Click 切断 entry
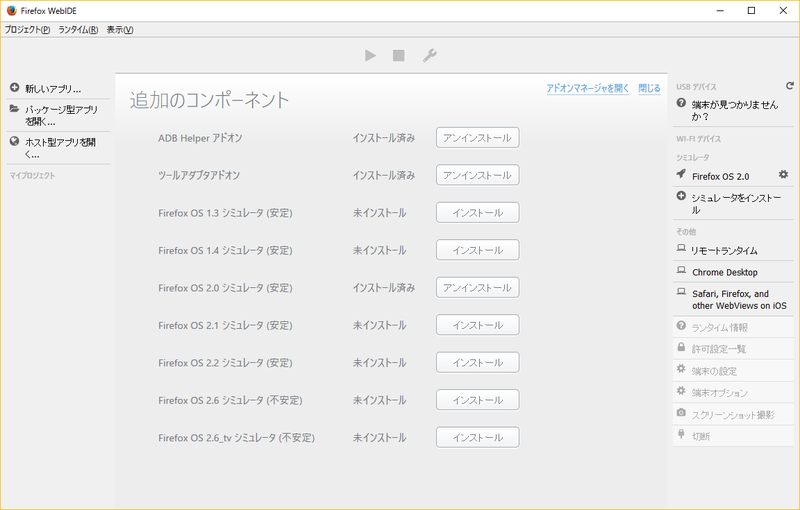Screen dimensions: 800x510 point(734,436)
